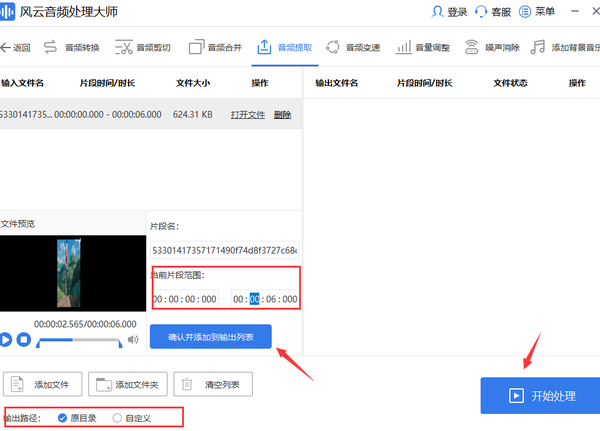Mute audio via the speaker icon
The height and width of the screenshot is (431, 600).
[x=133, y=340]
